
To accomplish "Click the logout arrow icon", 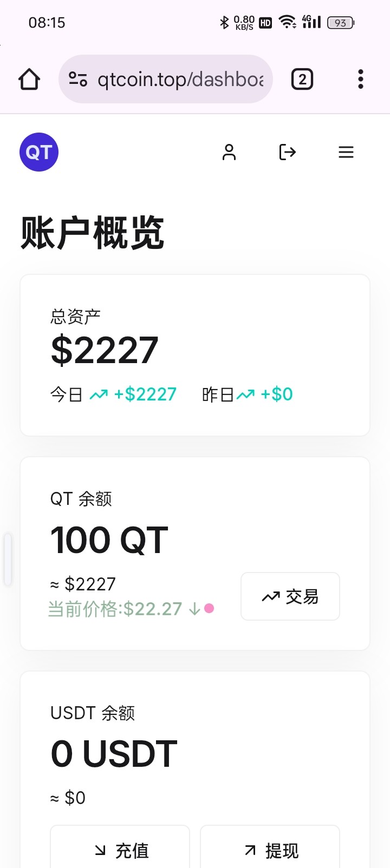I will tap(287, 152).
